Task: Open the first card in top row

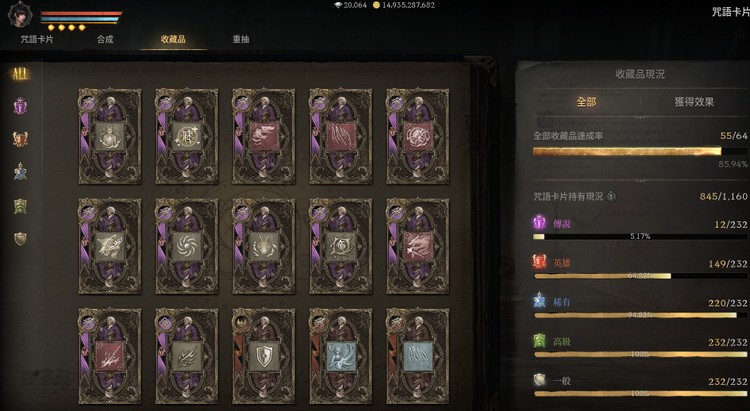Action: click(x=110, y=136)
